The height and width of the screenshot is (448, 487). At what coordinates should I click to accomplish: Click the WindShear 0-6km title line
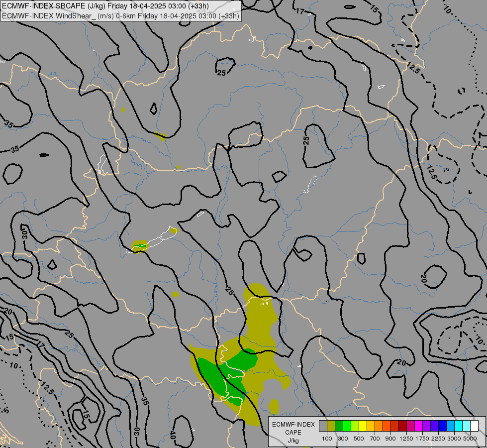(x=120, y=15)
